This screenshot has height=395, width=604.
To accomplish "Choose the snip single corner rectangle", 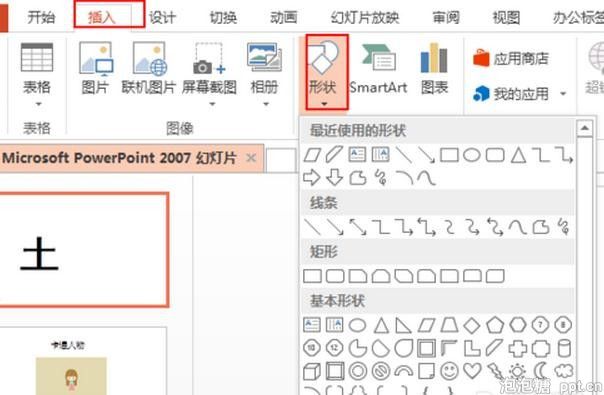I will point(358,276).
